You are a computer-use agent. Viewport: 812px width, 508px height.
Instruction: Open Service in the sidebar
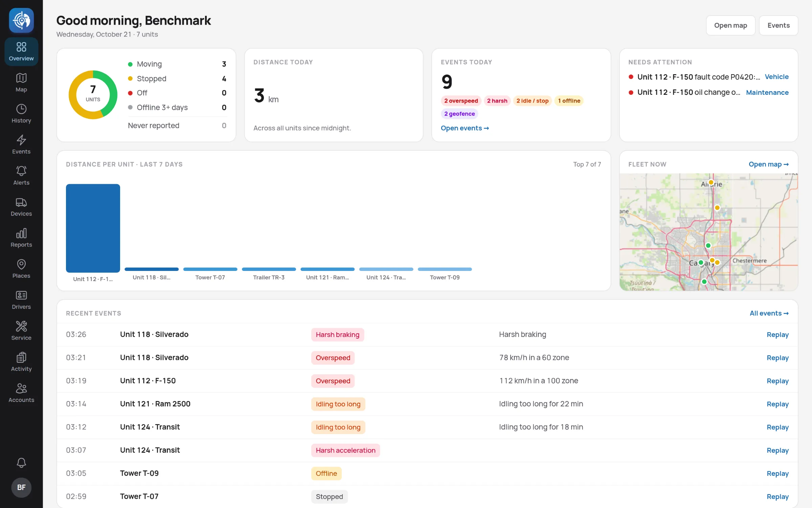point(21,331)
